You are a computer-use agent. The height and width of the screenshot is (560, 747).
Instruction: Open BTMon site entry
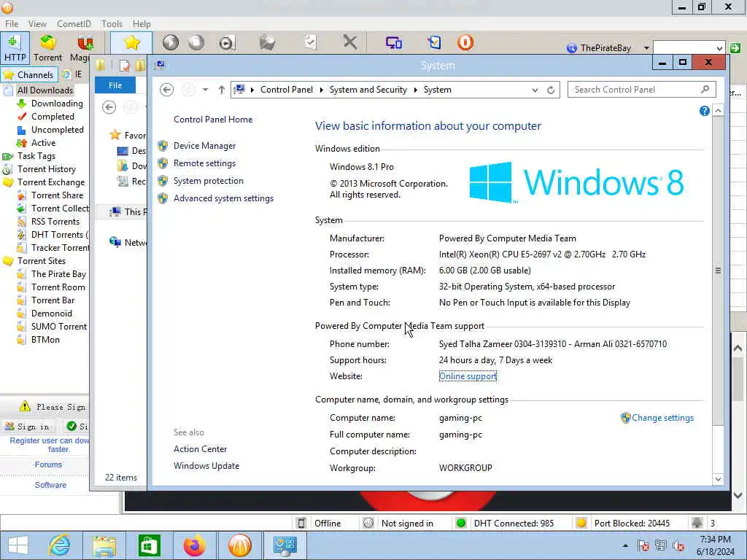[x=45, y=340]
